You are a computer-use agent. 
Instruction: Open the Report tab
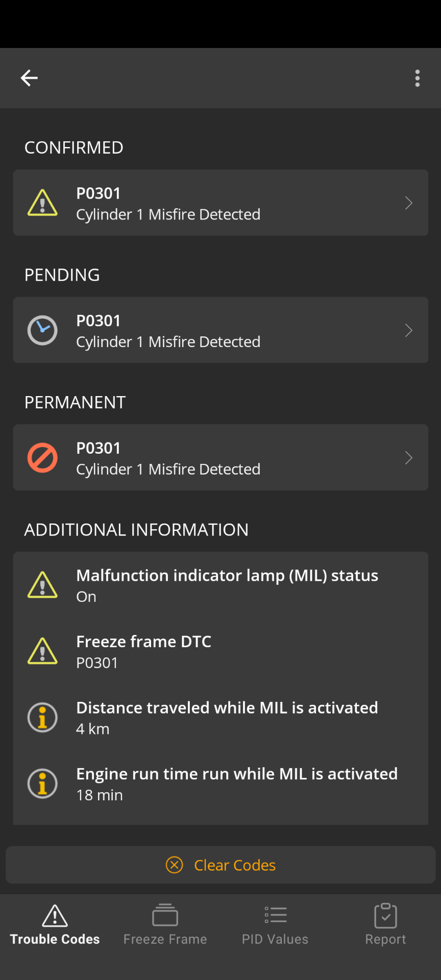(385, 925)
